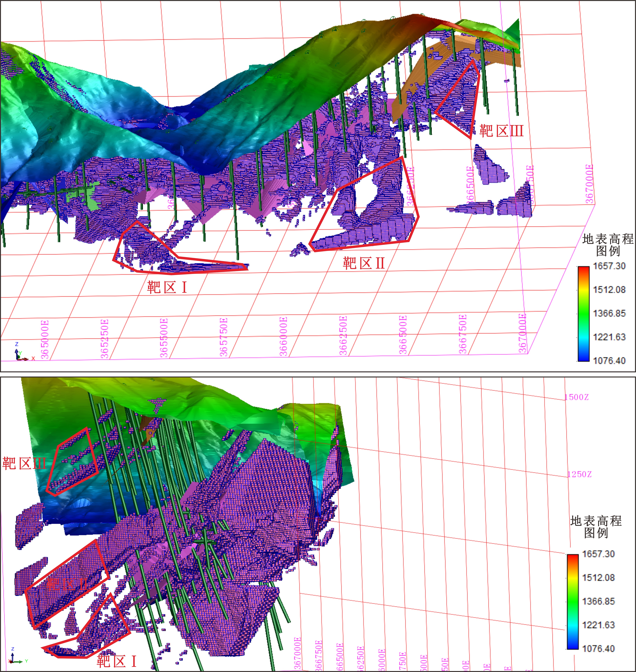Image resolution: width=636 pixels, height=672 pixels.
Task: Click the 1250Z elevation label
Action: [579, 474]
